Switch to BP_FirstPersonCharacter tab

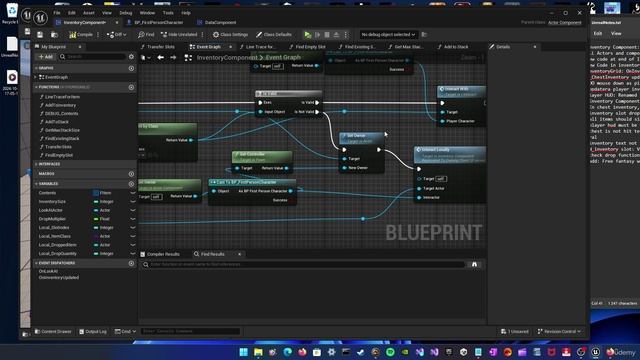[158, 22]
